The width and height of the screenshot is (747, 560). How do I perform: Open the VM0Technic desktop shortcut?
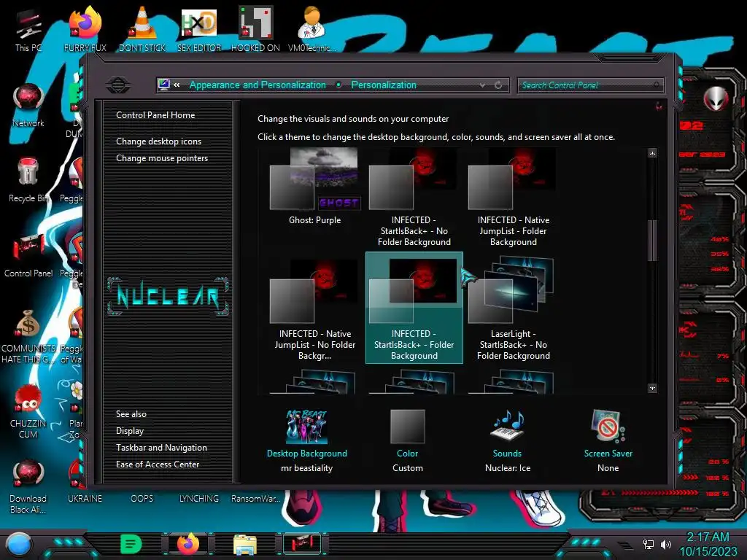tap(311, 29)
